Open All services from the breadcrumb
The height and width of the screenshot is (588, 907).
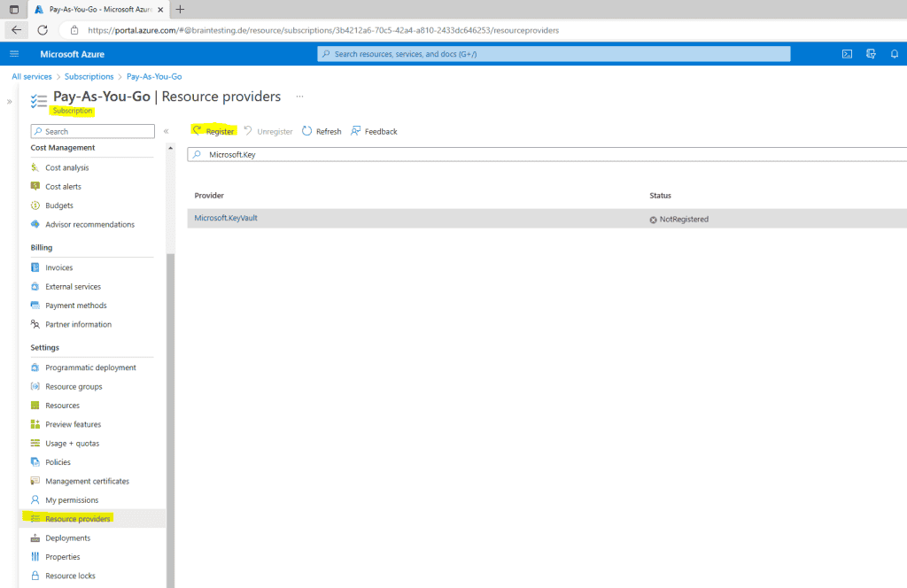tap(31, 76)
